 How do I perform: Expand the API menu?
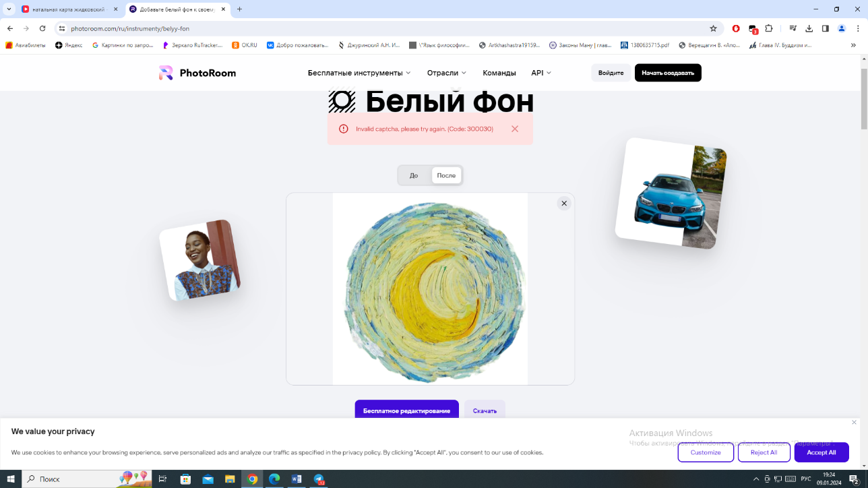[541, 73]
